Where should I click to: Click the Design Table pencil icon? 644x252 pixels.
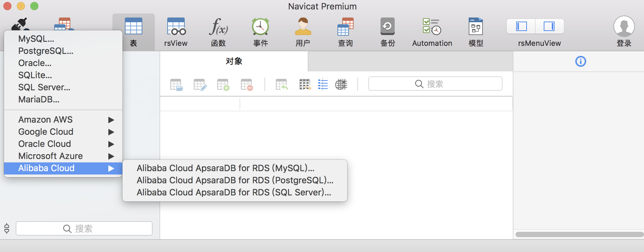click(200, 85)
